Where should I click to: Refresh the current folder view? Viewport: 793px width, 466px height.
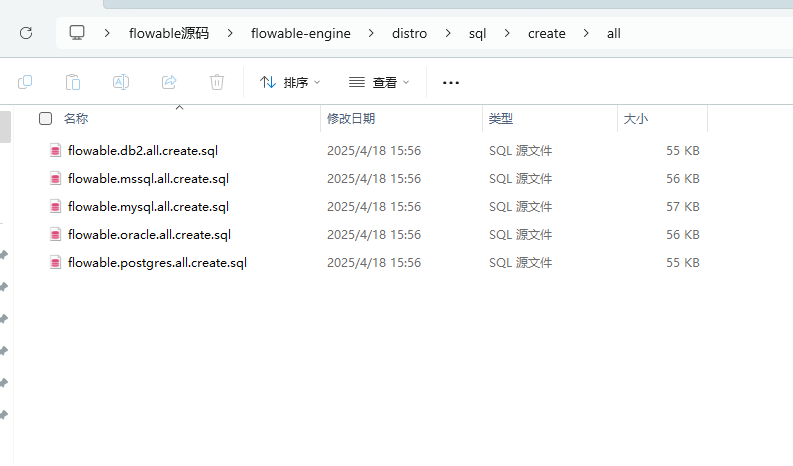[x=26, y=33]
